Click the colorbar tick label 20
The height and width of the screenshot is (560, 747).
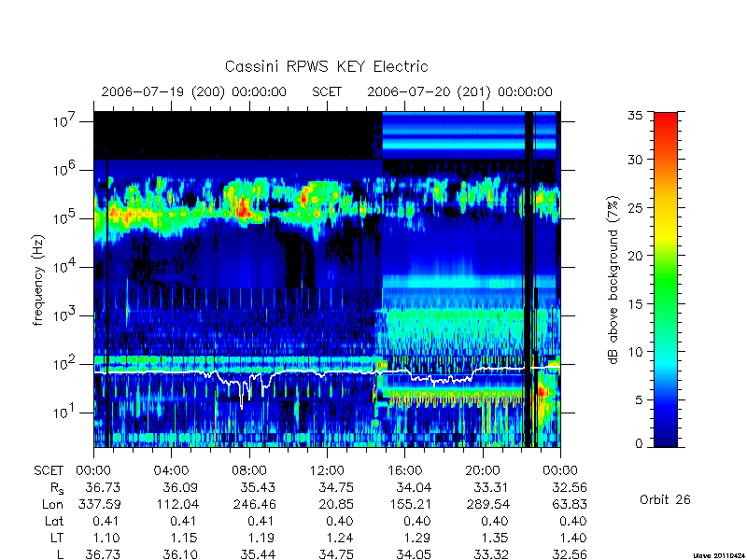click(x=635, y=256)
